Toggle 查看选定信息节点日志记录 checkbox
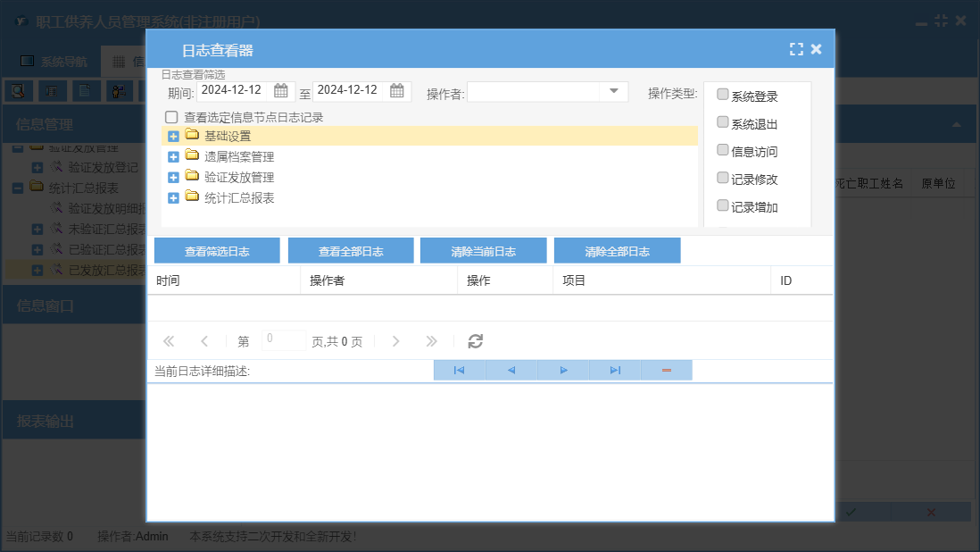Screen dimensions: 980x552 (171, 117)
